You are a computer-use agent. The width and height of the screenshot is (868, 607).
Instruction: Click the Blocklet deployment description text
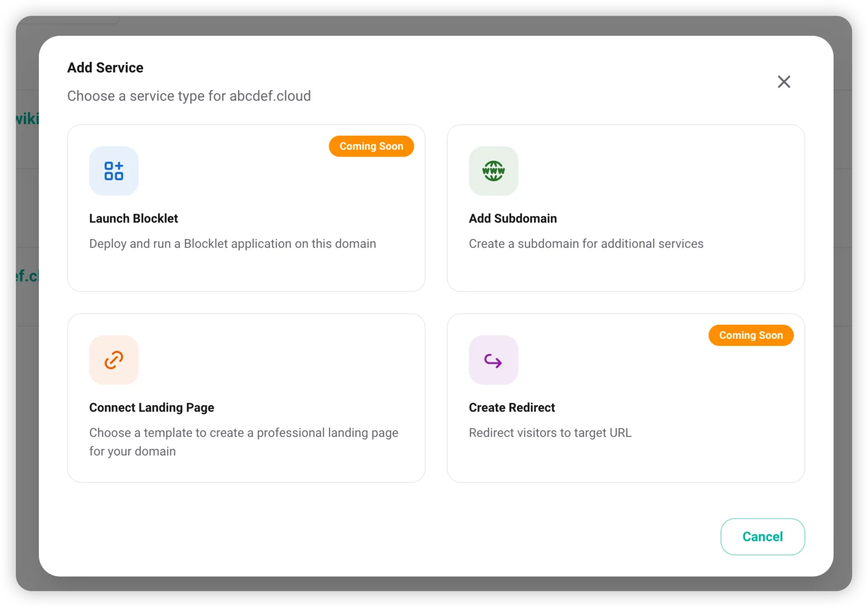pyautogui.click(x=233, y=244)
